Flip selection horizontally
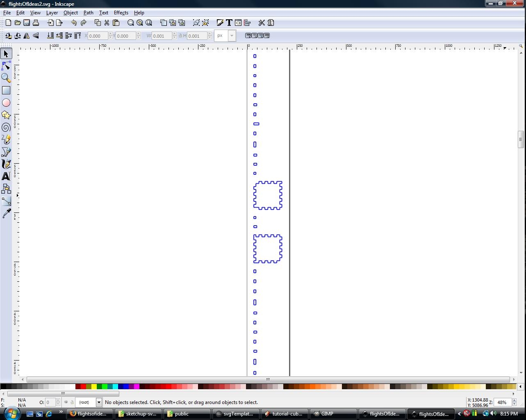This screenshot has width=526, height=420. point(27,36)
